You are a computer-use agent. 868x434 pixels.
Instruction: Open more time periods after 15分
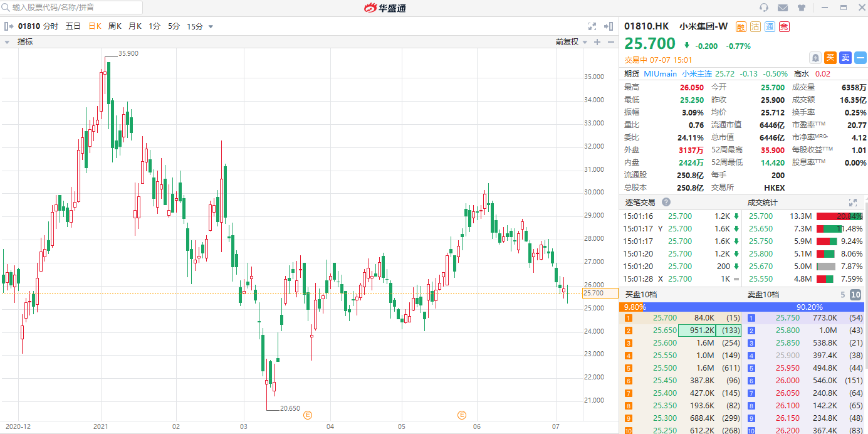coord(211,26)
